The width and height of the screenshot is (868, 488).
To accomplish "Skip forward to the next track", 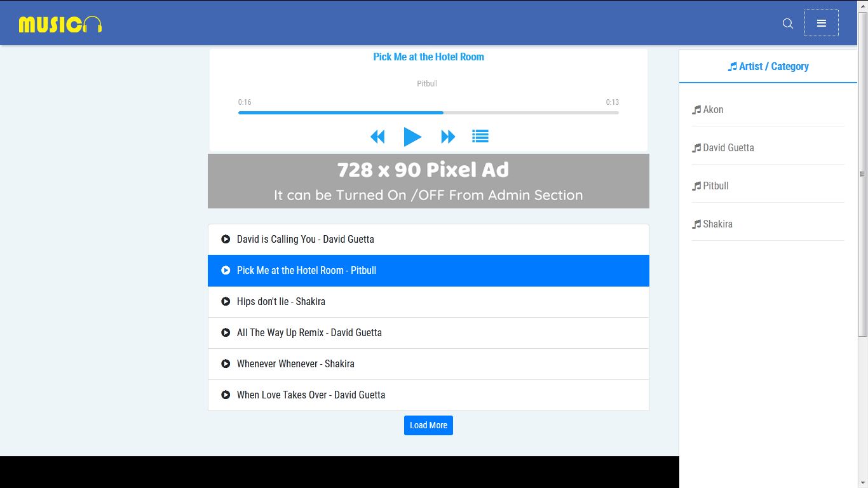I will (x=448, y=137).
